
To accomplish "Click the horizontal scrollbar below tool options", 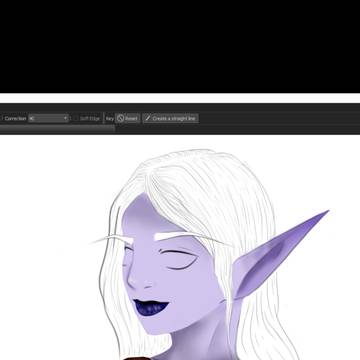I will point(57,128).
